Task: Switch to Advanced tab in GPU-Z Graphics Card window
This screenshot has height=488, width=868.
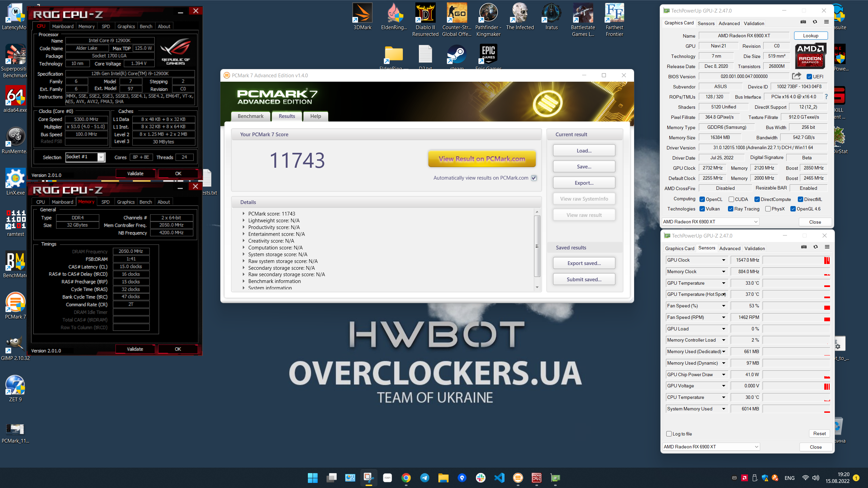Action: 729,23
